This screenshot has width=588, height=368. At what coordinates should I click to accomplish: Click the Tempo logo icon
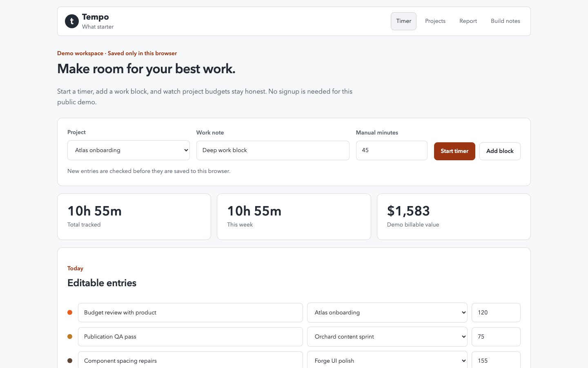(72, 21)
